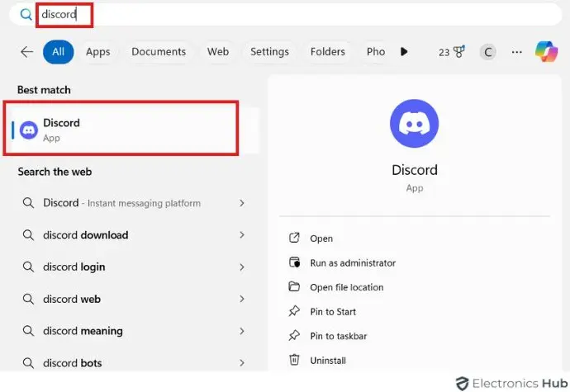Open the three-dot options menu

(516, 52)
